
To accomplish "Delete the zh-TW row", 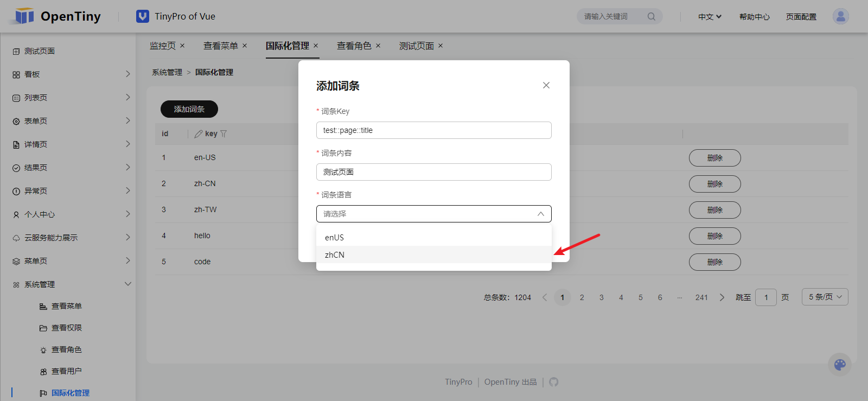I will click(x=714, y=210).
